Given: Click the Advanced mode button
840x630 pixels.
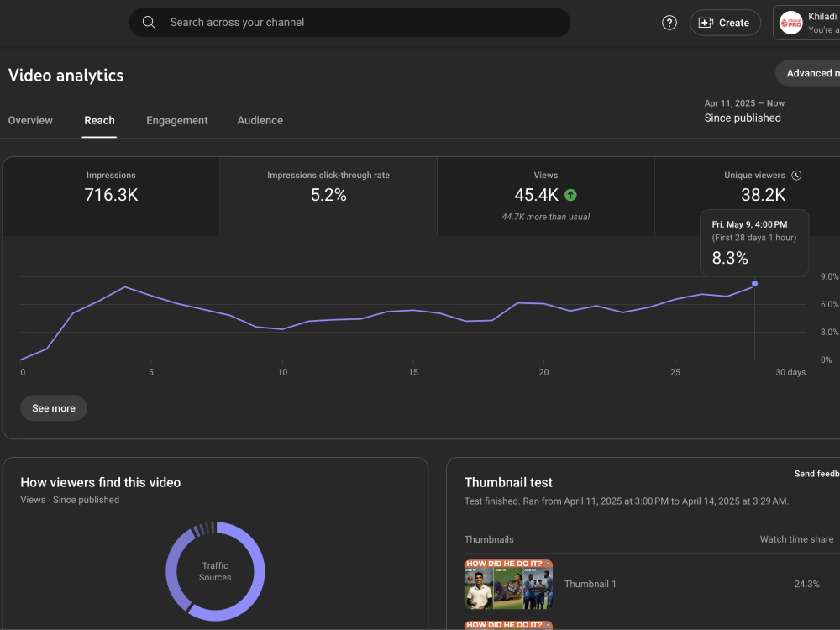Looking at the screenshot, I should coord(808,73).
